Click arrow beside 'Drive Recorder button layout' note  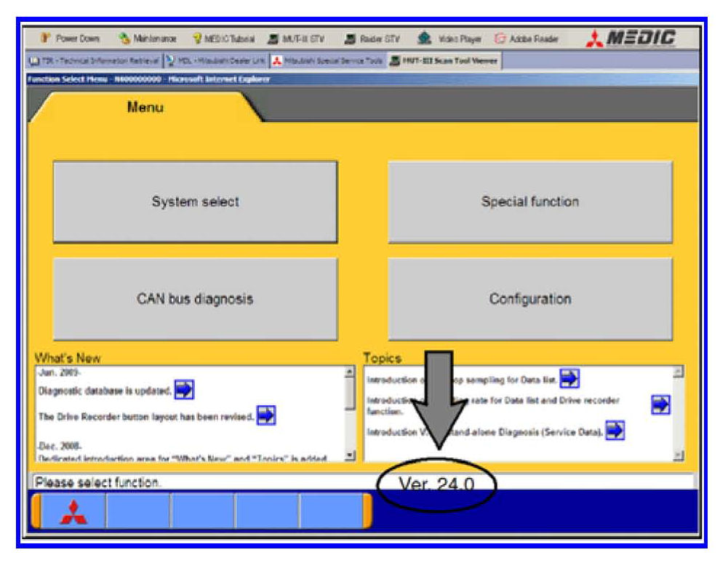coord(267,415)
